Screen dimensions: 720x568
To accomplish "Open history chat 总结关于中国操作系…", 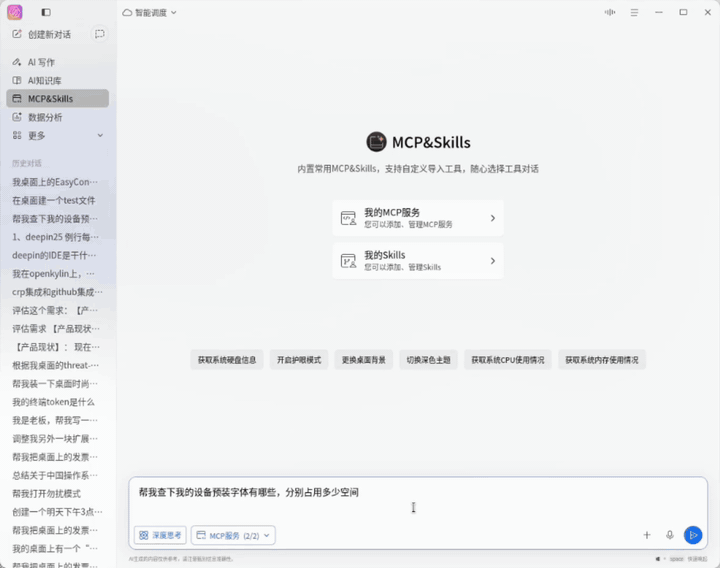I will tap(57, 475).
